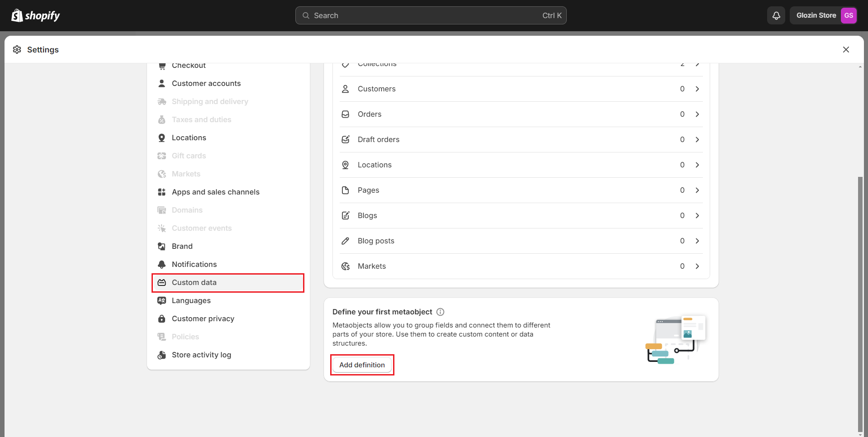Screen dimensions: 868x437
Task: Click the settings page vertical scrollbar
Action: 860,303
